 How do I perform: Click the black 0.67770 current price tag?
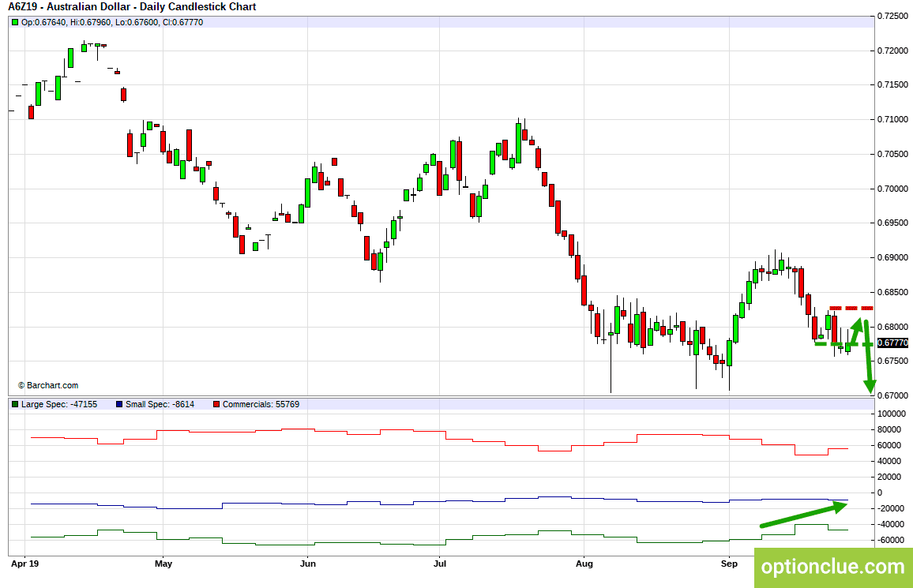click(x=892, y=343)
